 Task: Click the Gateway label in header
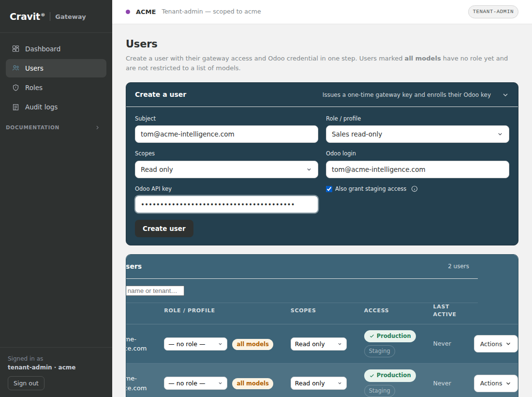(x=71, y=16)
